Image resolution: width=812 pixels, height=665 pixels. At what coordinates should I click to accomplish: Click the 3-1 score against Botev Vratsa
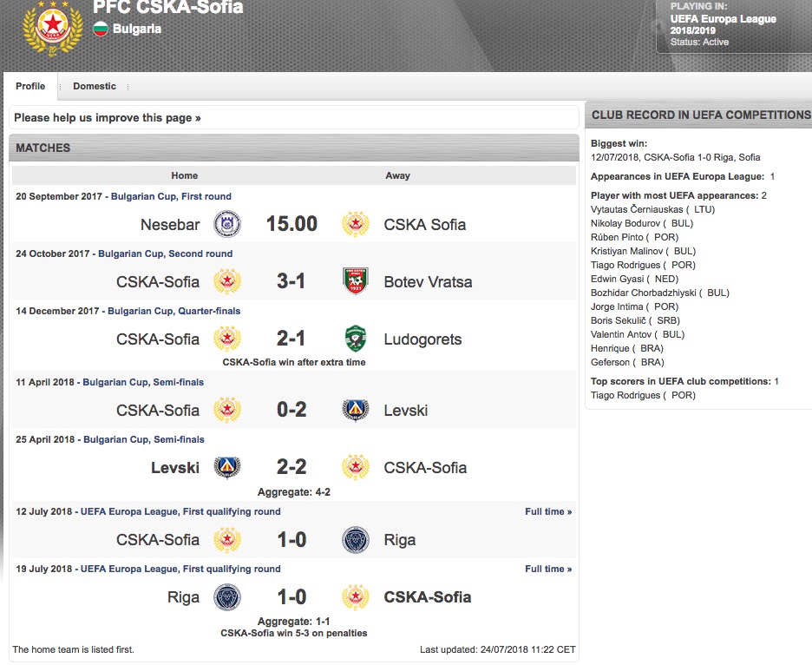[291, 281]
